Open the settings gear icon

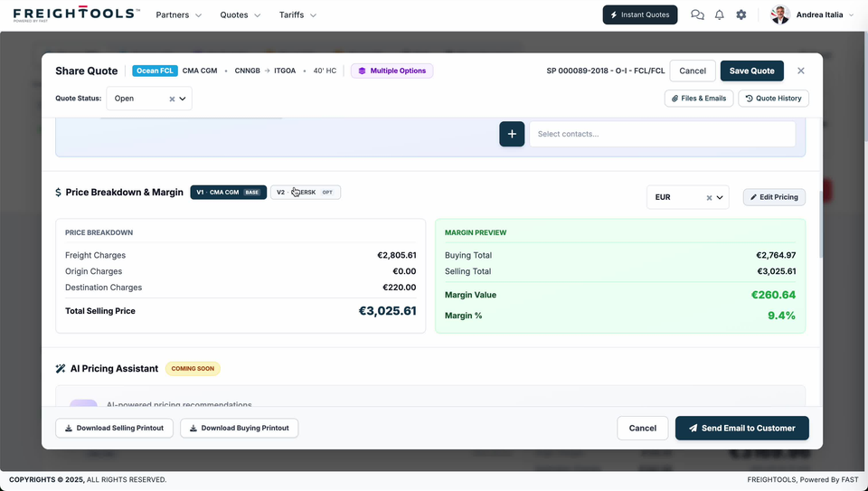pos(741,15)
